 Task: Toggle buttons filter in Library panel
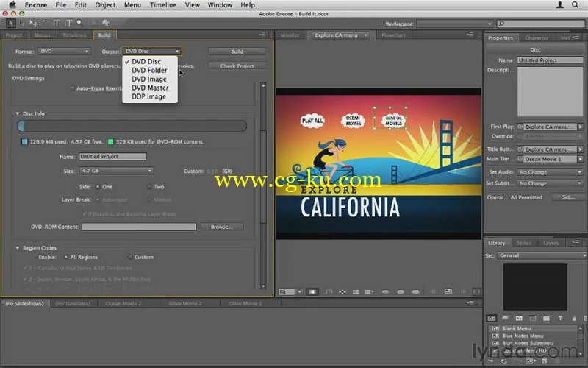tap(505, 319)
